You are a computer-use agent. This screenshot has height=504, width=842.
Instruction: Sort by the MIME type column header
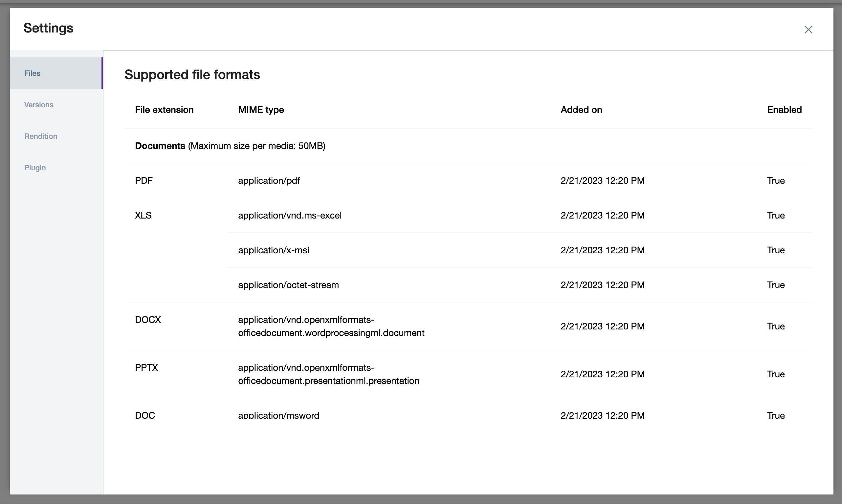(260, 109)
